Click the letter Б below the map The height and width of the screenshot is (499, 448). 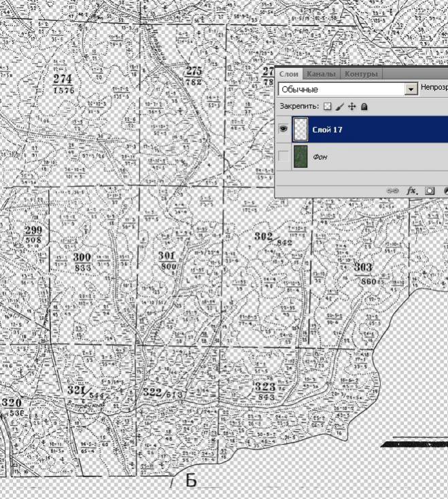tap(191, 481)
